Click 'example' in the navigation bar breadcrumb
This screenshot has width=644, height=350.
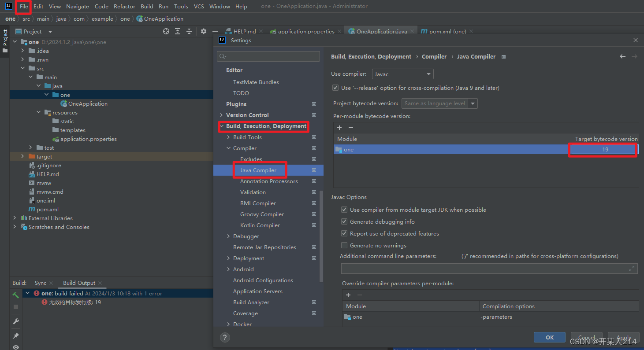102,19
